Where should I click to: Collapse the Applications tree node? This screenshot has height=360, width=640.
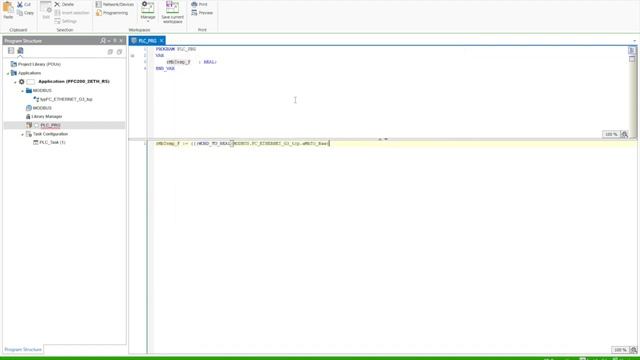(x=7, y=73)
